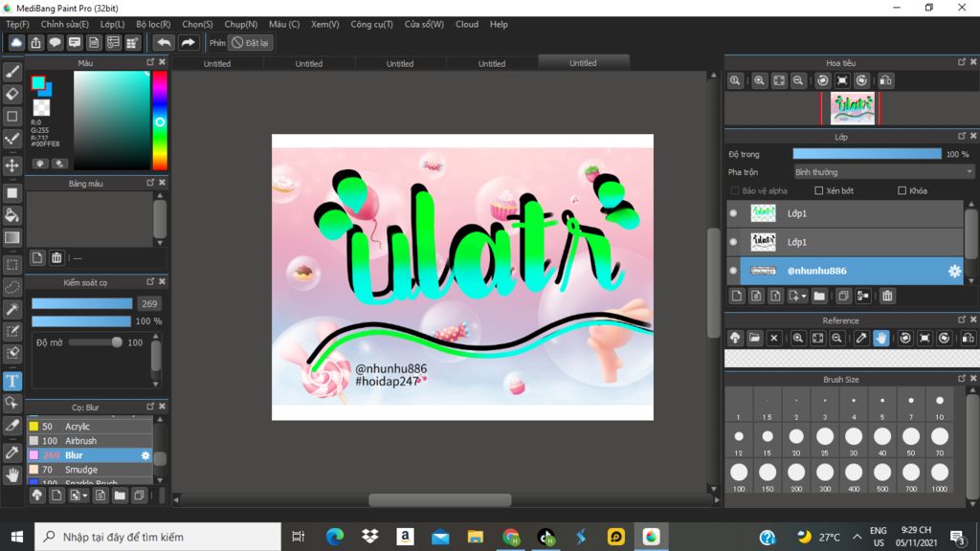
Task: Open settings gear of Blur brush
Action: pyautogui.click(x=145, y=455)
